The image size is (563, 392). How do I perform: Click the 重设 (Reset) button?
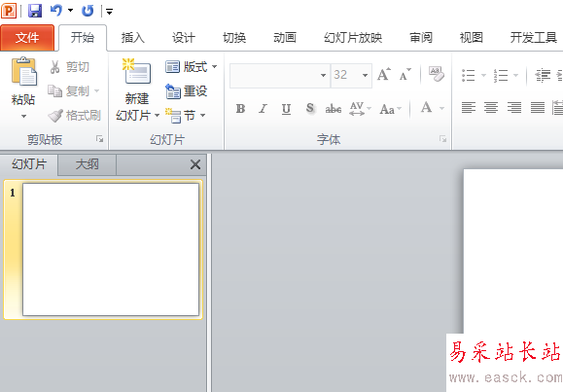pos(187,91)
